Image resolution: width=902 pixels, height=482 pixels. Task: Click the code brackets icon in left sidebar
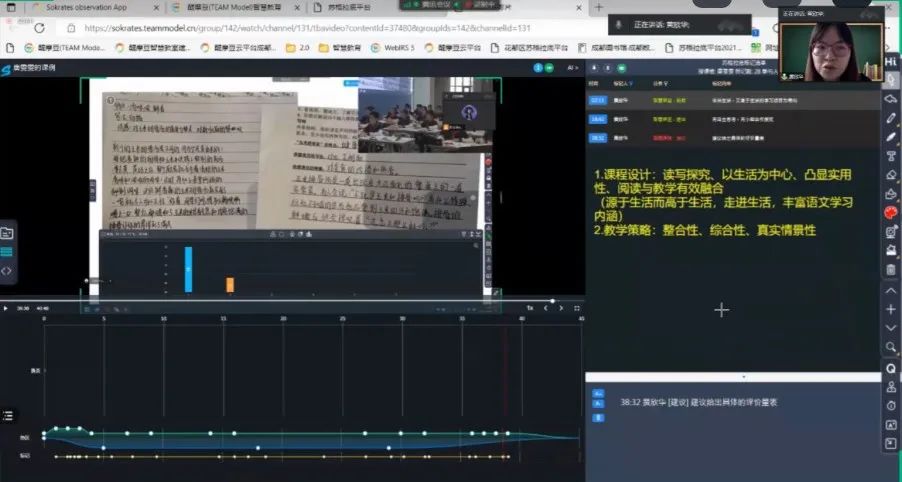point(7,271)
